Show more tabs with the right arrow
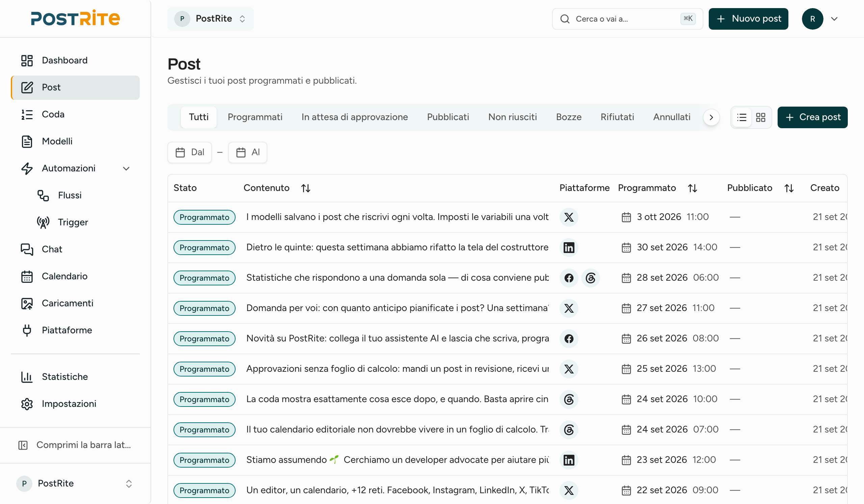 711,117
